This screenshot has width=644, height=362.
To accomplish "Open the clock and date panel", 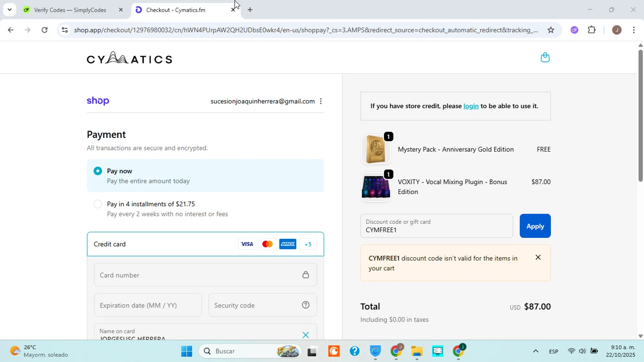I will pyautogui.click(x=620, y=351).
